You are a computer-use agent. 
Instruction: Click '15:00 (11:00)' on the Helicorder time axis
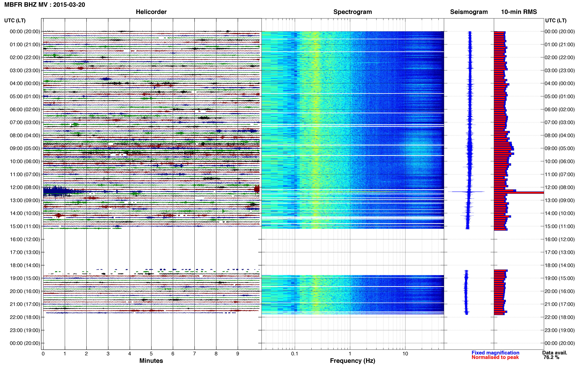coord(25,226)
